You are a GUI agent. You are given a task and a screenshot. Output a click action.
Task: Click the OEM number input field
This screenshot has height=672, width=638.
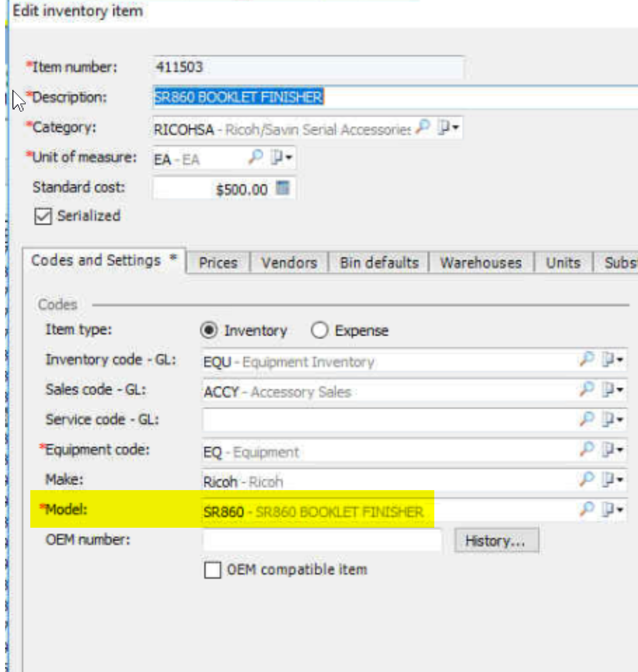pyautogui.click(x=322, y=540)
